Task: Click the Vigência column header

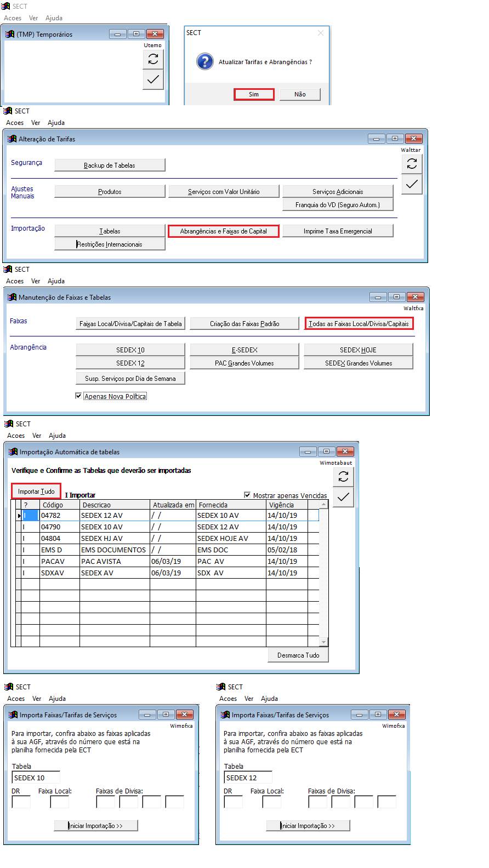Action: [287, 505]
